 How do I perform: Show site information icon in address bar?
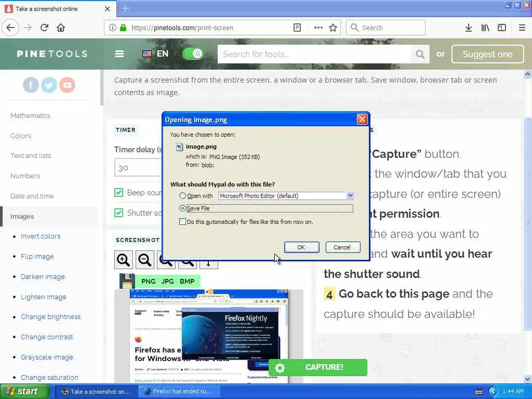click(112, 28)
